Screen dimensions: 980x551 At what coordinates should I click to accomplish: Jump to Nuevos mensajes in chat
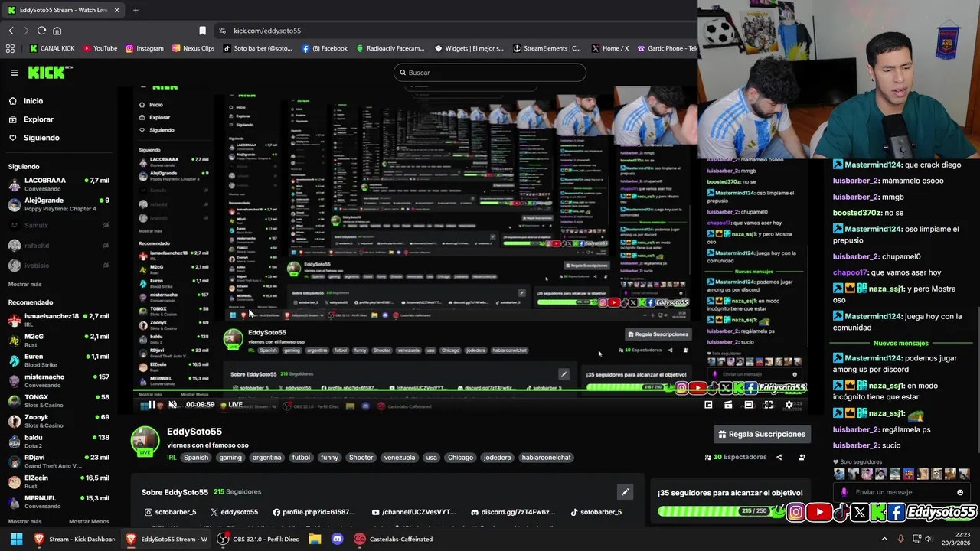click(x=900, y=343)
